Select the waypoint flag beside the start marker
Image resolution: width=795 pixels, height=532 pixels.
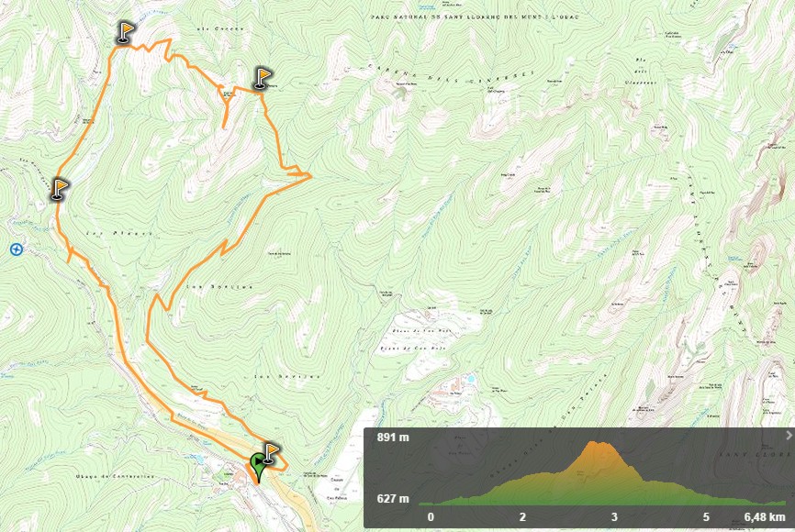(271, 453)
